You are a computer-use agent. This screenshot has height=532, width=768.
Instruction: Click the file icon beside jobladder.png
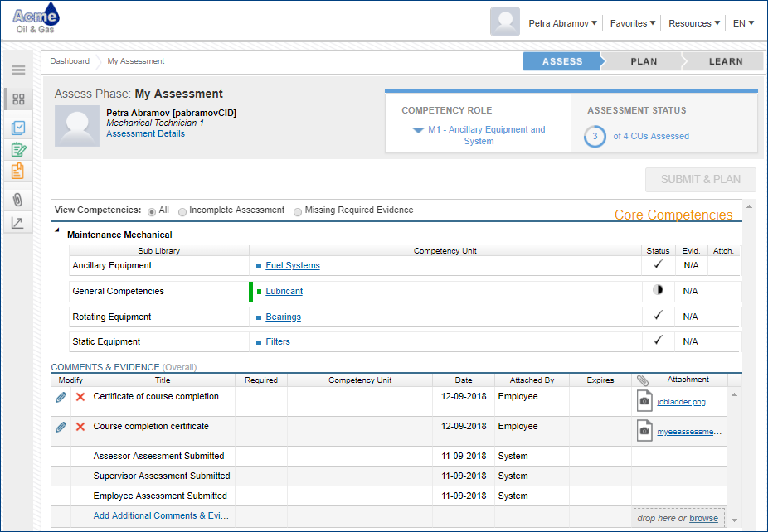tap(644, 401)
